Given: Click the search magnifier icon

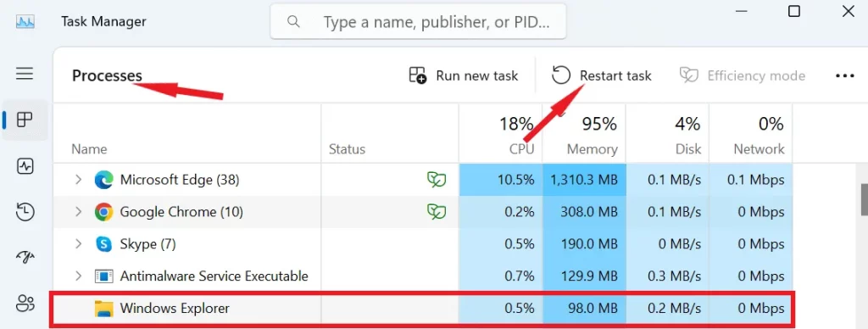Looking at the screenshot, I should (x=293, y=21).
